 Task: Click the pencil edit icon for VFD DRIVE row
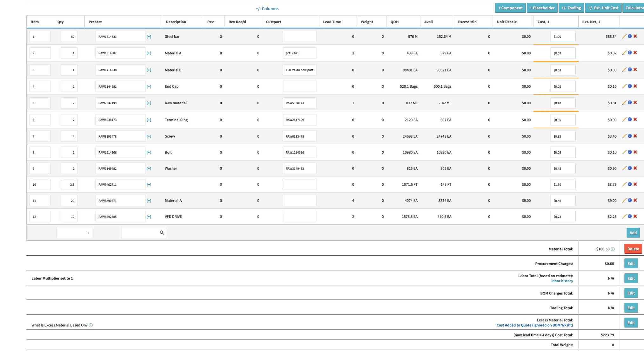click(x=624, y=217)
